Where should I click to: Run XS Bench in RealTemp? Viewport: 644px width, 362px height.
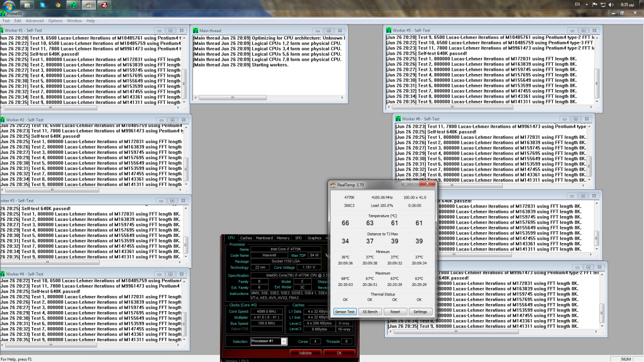coord(370,312)
